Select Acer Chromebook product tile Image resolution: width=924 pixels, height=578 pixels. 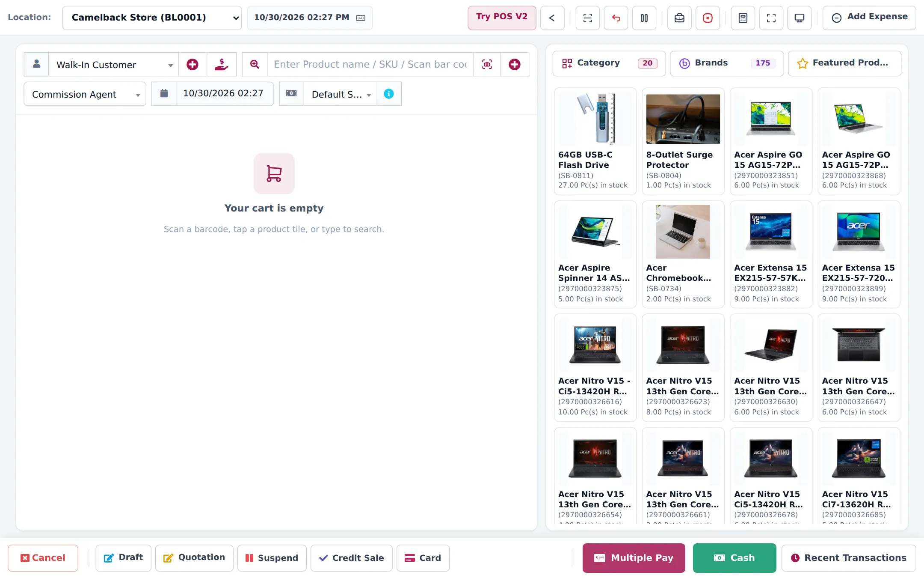683,254
